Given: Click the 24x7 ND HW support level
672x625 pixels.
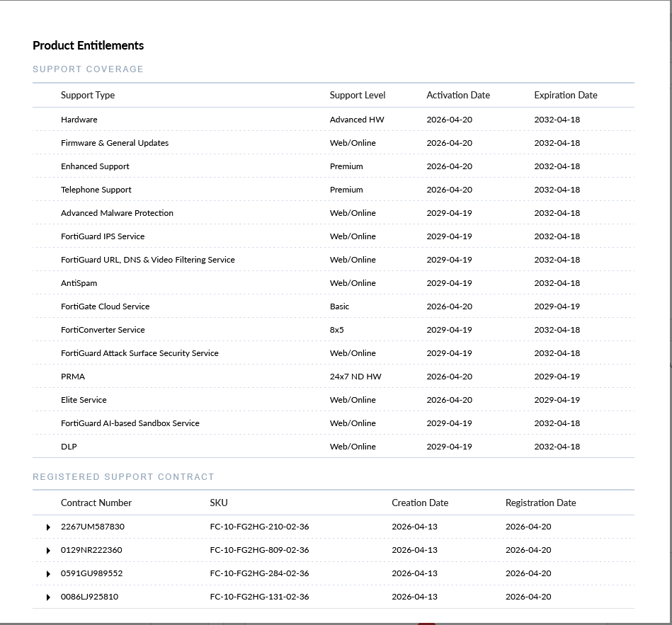Looking at the screenshot, I should tap(355, 377).
